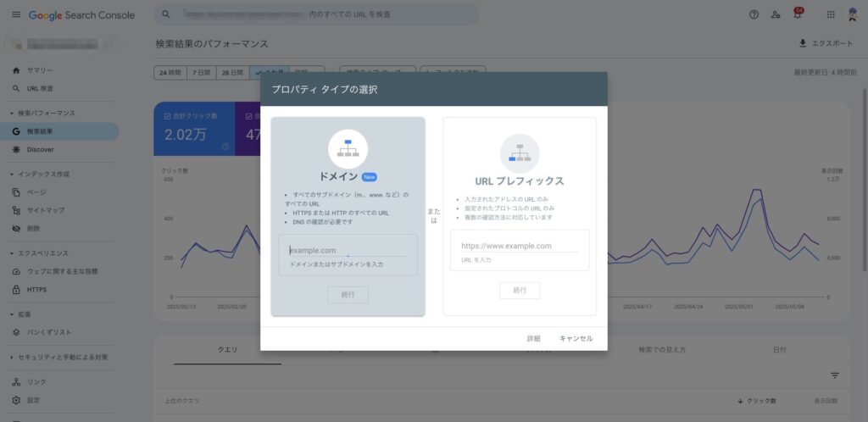Image resolution: width=868 pixels, height=422 pixels.
Task: Open the Google apps grid
Action: pos(830,15)
